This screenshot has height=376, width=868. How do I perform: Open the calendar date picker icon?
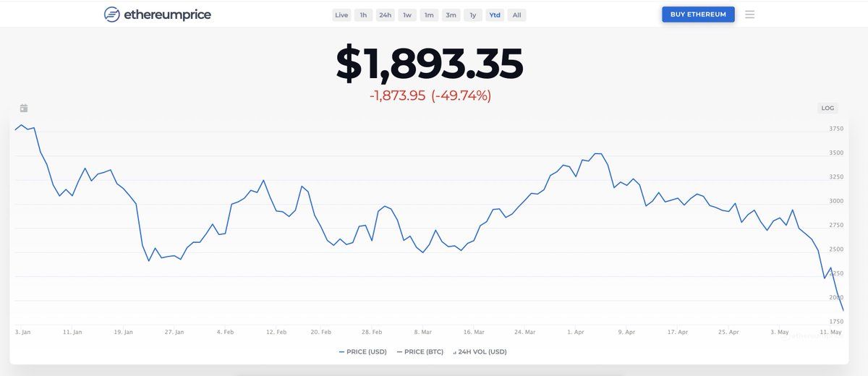pyautogui.click(x=24, y=108)
